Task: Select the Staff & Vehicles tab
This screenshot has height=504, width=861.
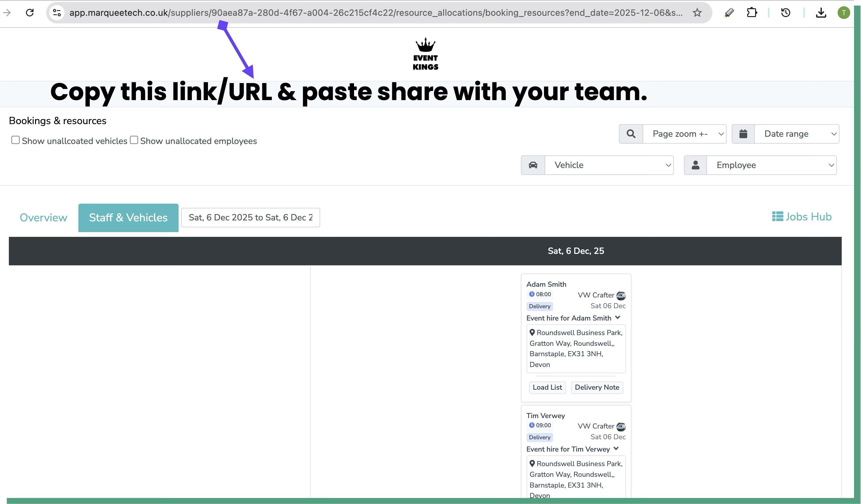Action: 128,218
